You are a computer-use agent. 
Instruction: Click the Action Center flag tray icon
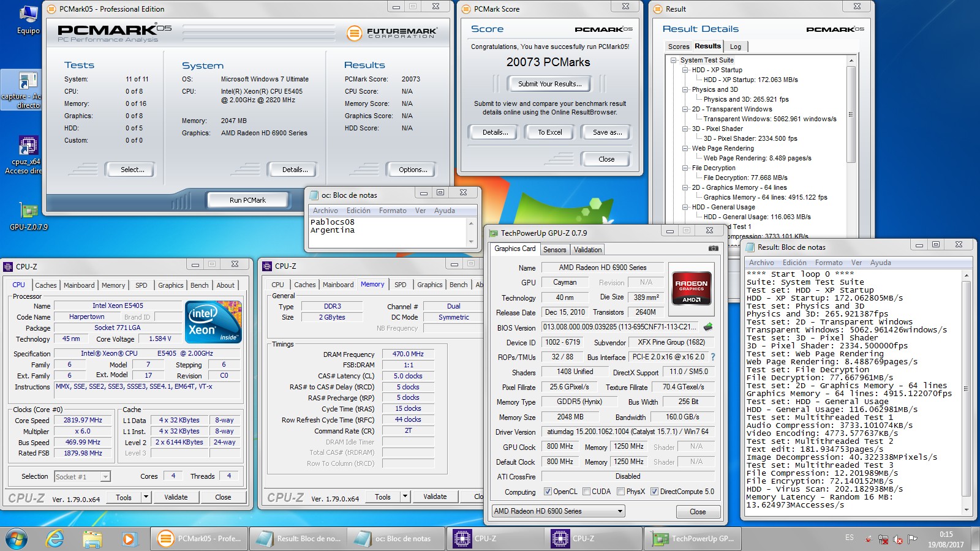coord(913,539)
